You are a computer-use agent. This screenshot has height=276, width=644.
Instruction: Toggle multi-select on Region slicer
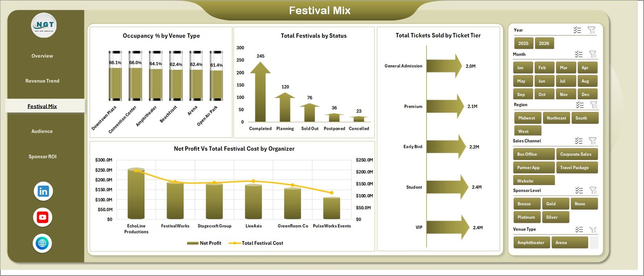coord(580,105)
